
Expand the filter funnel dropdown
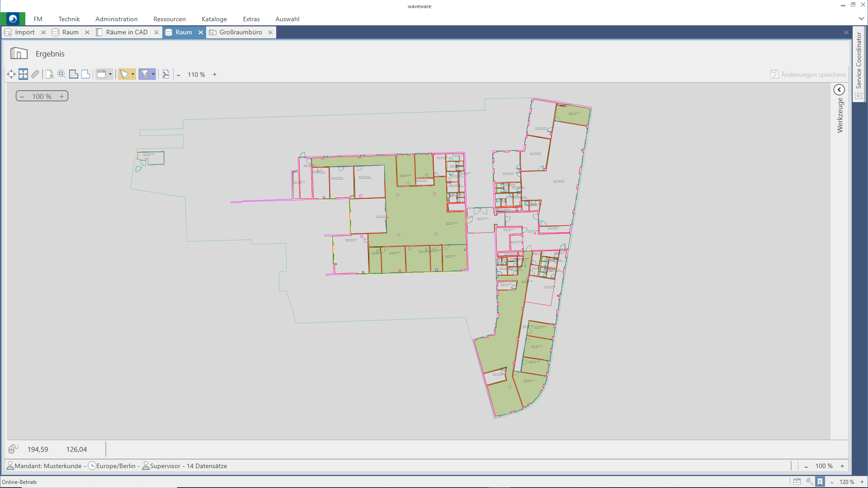153,75
